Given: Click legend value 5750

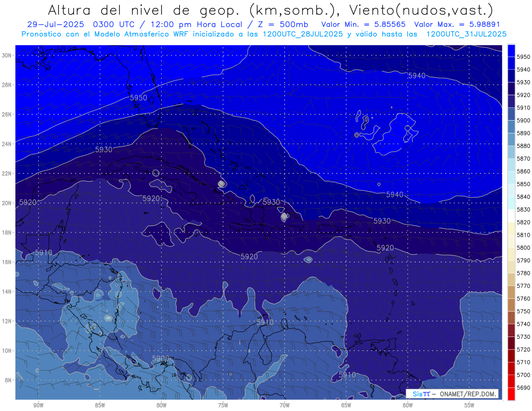Looking at the screenshot, I should pyautogui.click(x=524, y=311).
